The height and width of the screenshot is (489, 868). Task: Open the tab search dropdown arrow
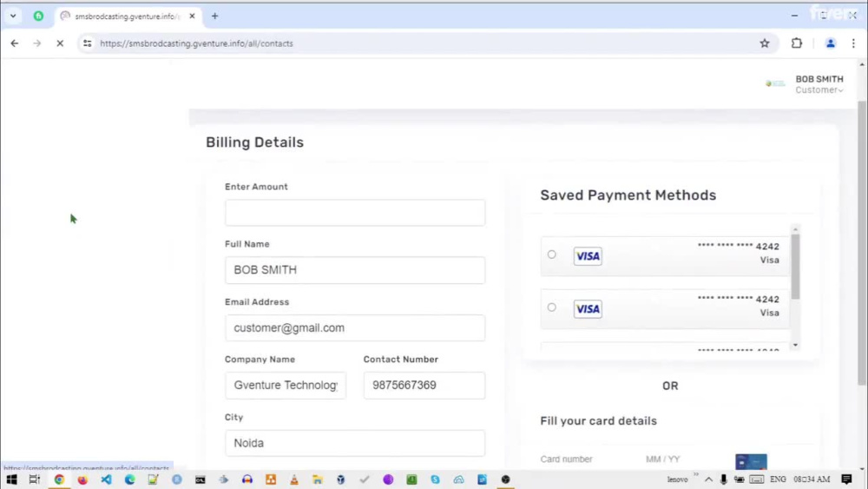[x=13, y=16]
